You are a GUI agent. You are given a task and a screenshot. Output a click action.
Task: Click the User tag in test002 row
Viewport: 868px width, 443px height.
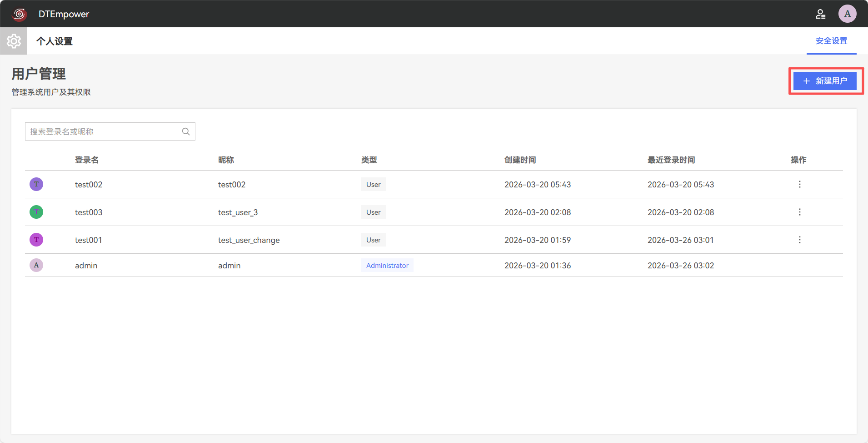(x=374, y=184)
